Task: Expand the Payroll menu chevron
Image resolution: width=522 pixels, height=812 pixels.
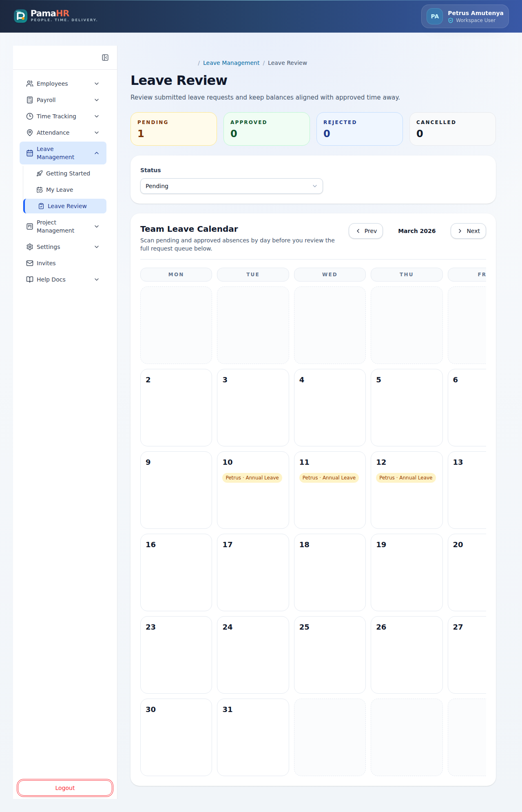Action: coord(97,100)
